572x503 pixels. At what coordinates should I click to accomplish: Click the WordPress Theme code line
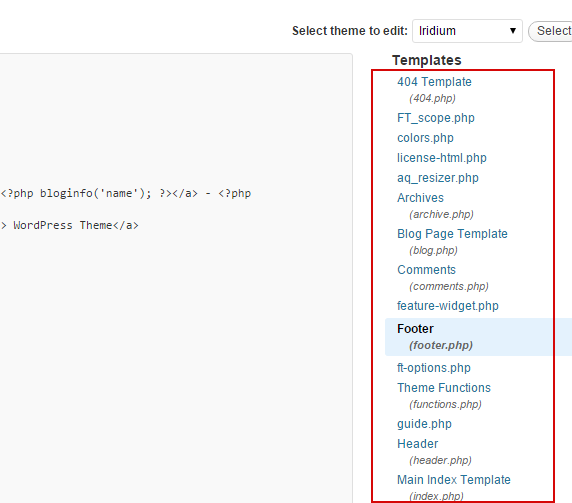click(70, 225)
